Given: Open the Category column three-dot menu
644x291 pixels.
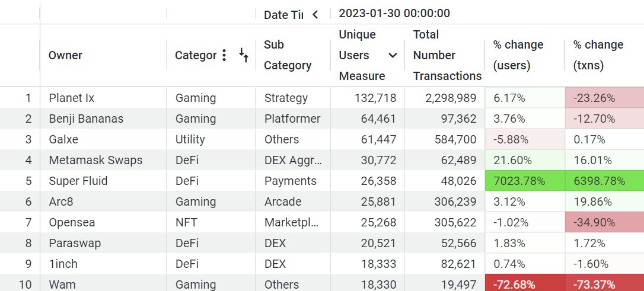Looking at the screenshot, I should tap(224, 55).
